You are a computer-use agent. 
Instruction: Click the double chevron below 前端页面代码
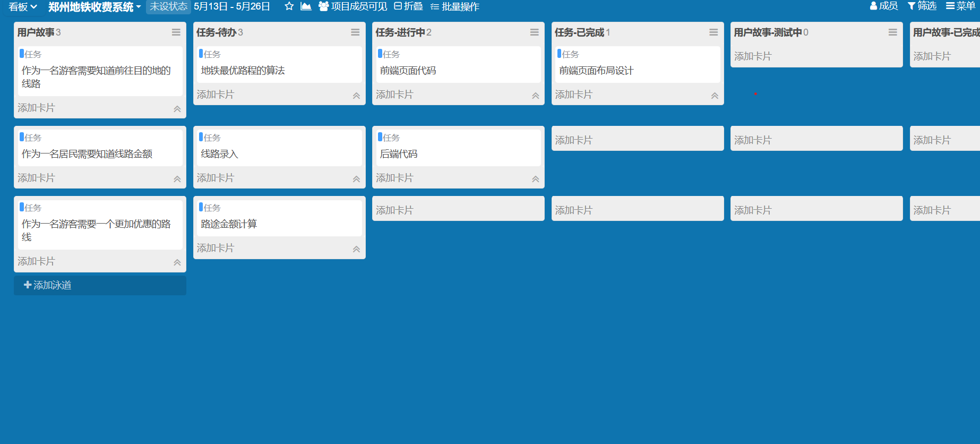[x=536, y=96]
